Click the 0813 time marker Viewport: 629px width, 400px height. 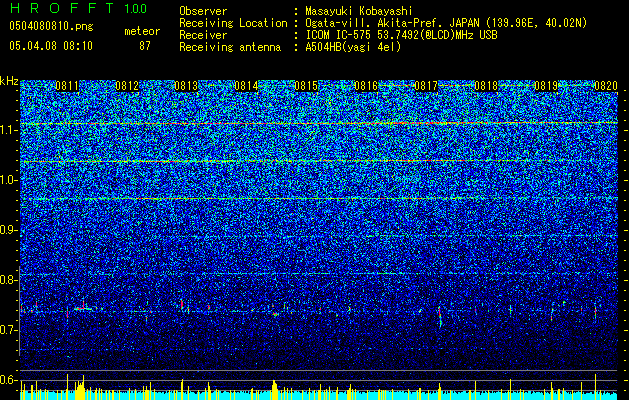pyautogui.click(x=187, y=86)
